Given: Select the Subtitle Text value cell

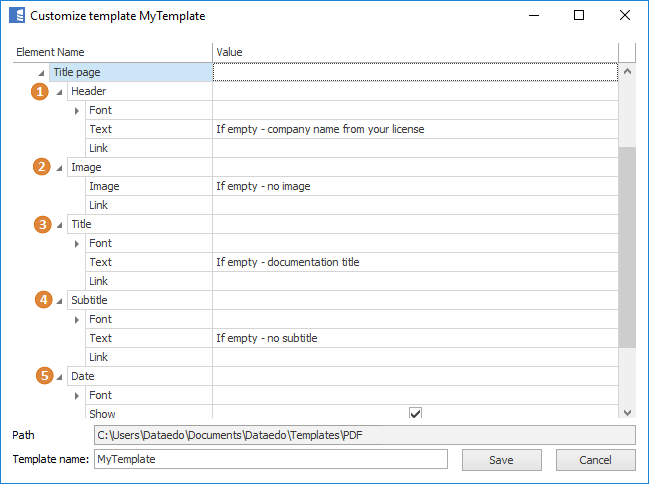Looking at the screenshot, I should [415, 338].
